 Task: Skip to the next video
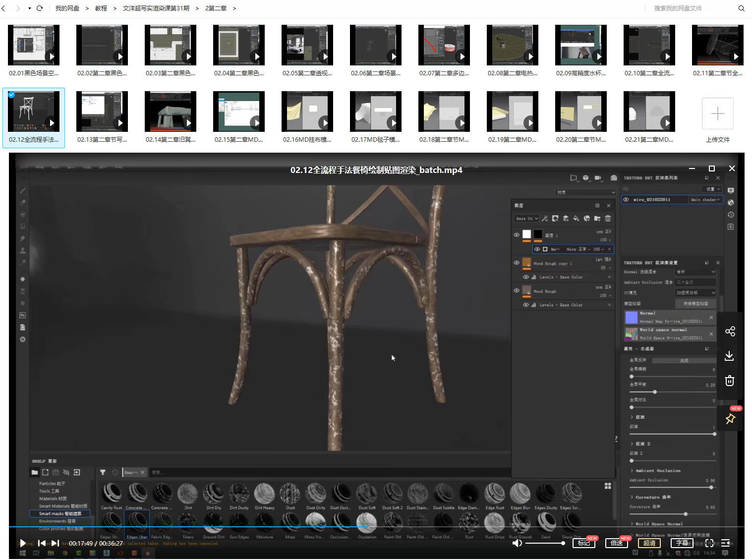tap(56, 543)
